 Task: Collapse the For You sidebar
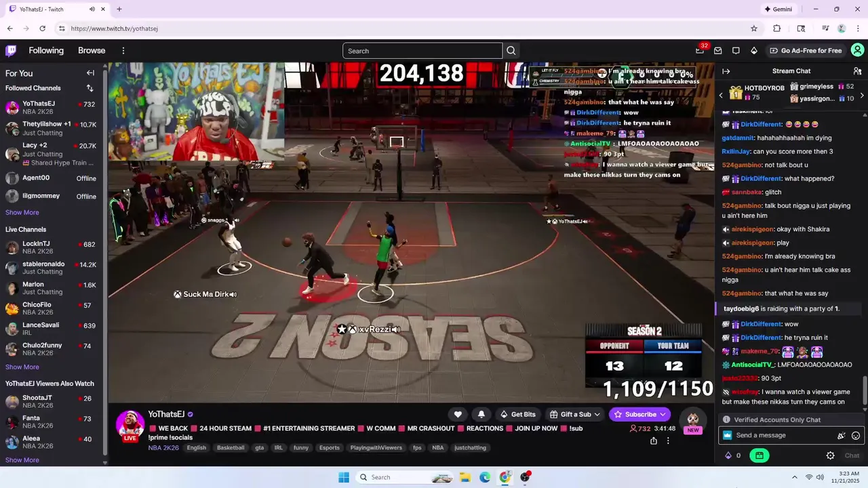tap(90, 73)
